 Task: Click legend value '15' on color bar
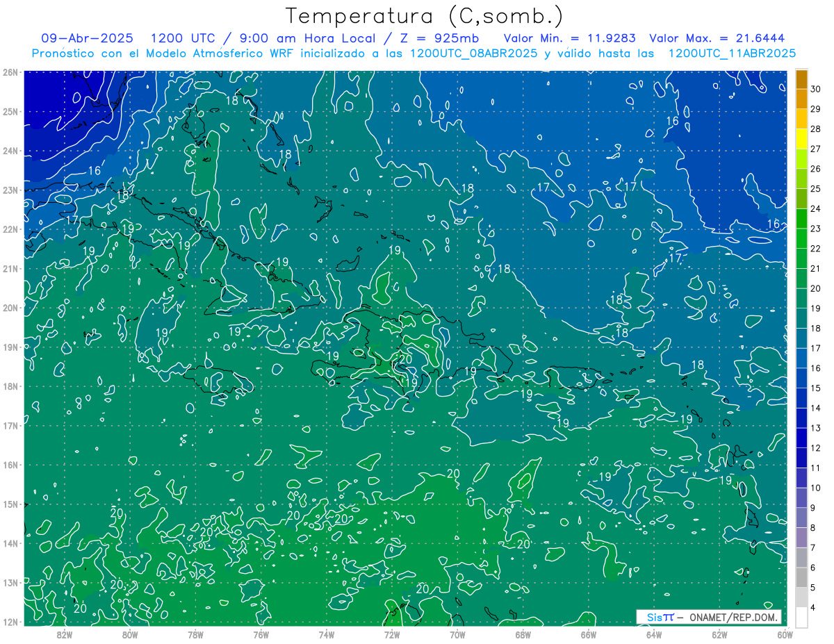coord(816,388)
